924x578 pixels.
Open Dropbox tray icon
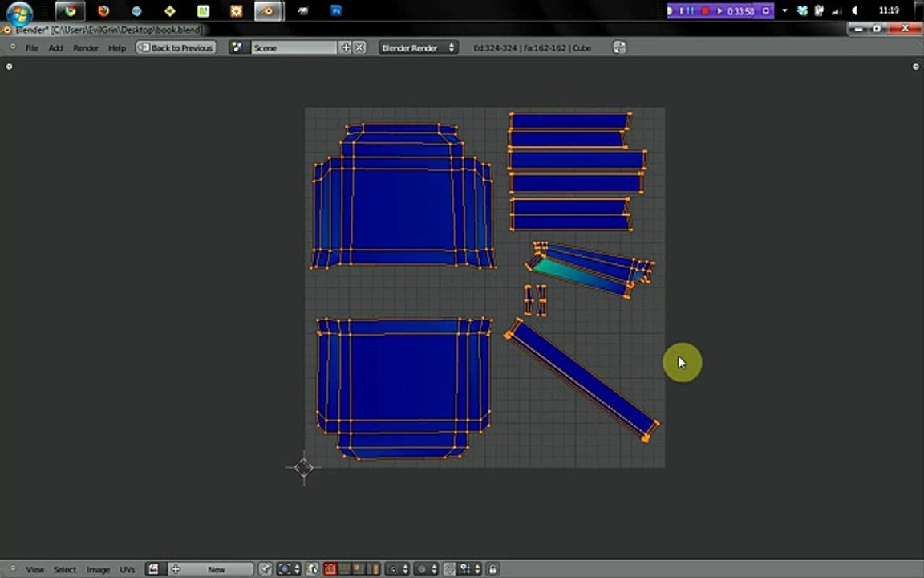point(802,10)
